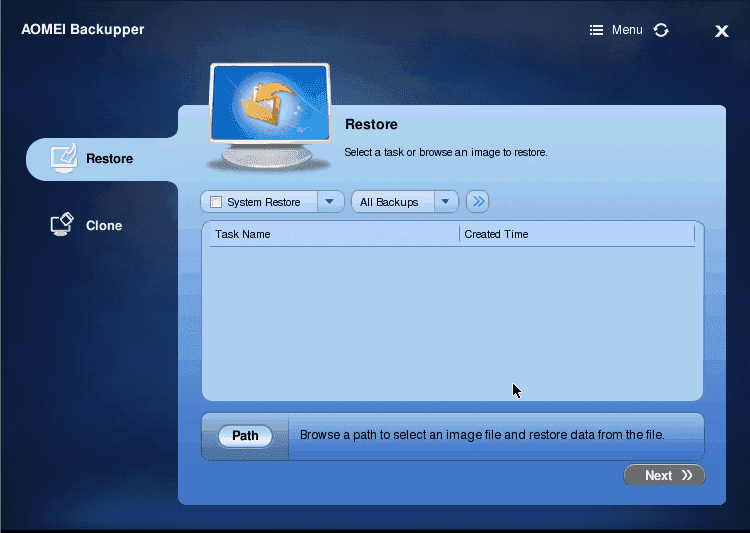The height and width of the screenshot is (533, 750).
Task: Open the All Backups dropdown arrow
Action: pos(445,201)
